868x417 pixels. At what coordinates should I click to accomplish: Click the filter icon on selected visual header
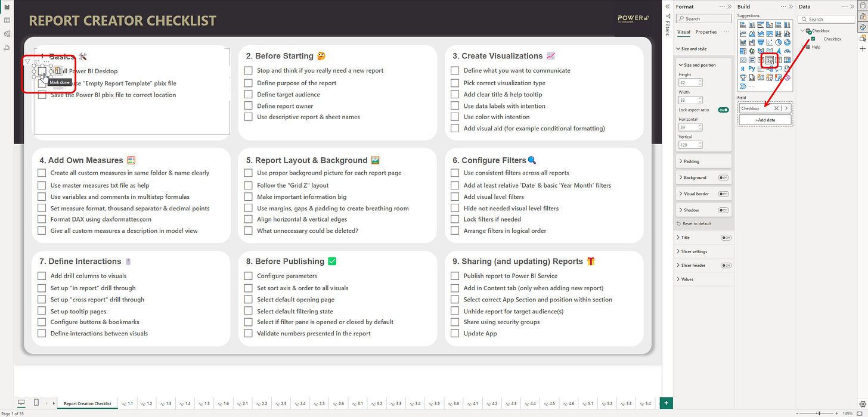27,61
